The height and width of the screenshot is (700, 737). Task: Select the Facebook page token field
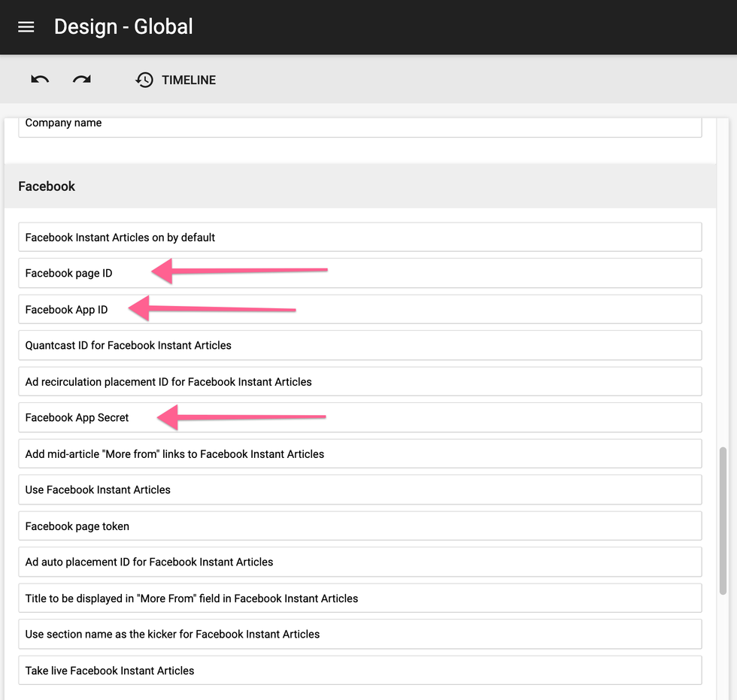(361, 526)
